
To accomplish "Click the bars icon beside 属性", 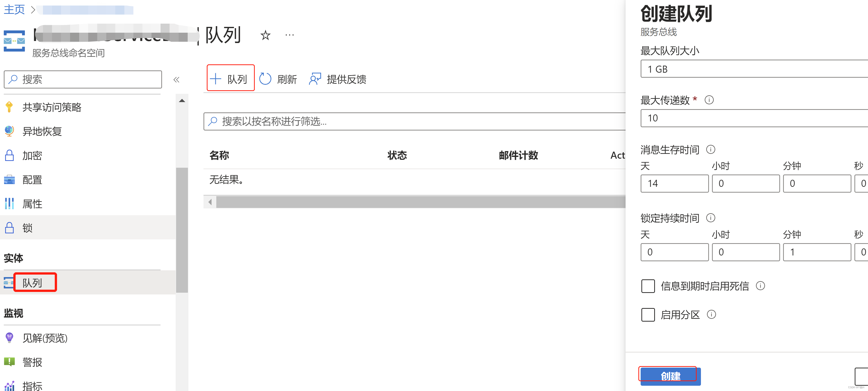I will tap(10, 203).
